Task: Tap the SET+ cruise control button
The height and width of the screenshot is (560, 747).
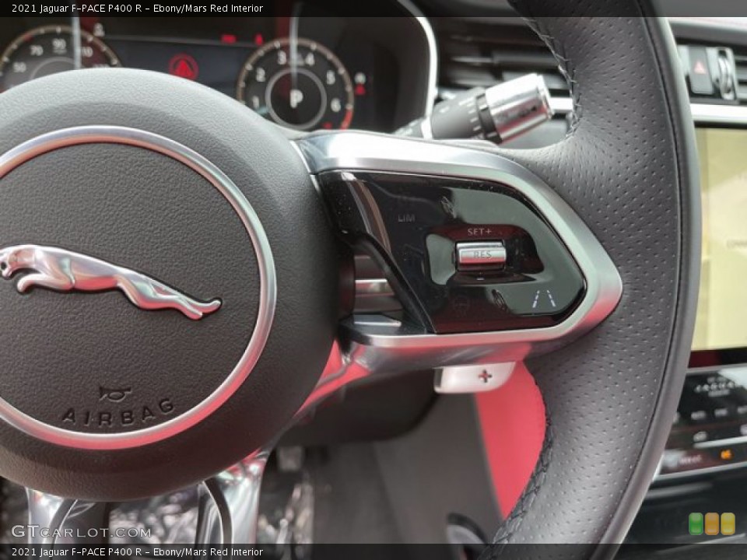Action: click(x=479, y=232)
